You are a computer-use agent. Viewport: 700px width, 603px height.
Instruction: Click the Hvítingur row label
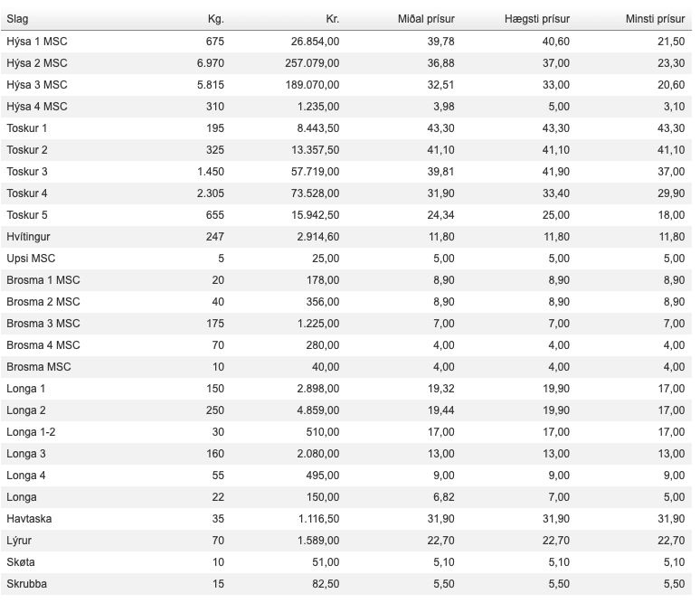[28, 237]
